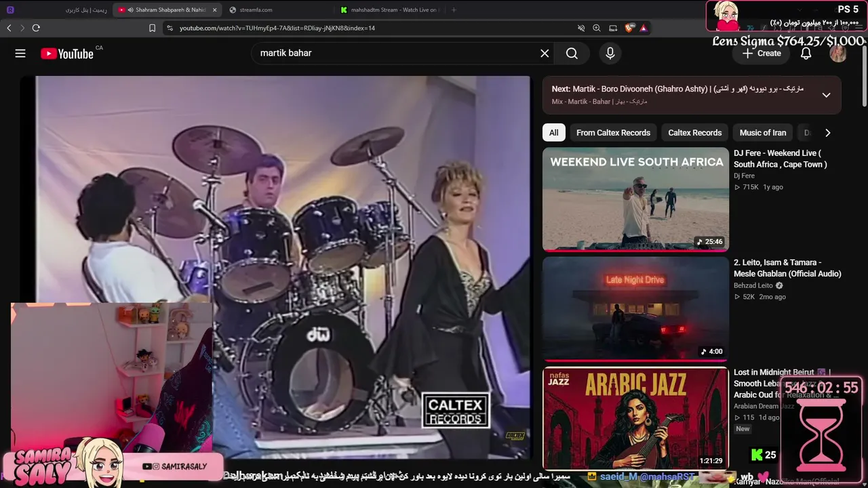Viewport: 868px width, 488px height.
Task: Bookmark this page in the address bar
Action: 152,28
